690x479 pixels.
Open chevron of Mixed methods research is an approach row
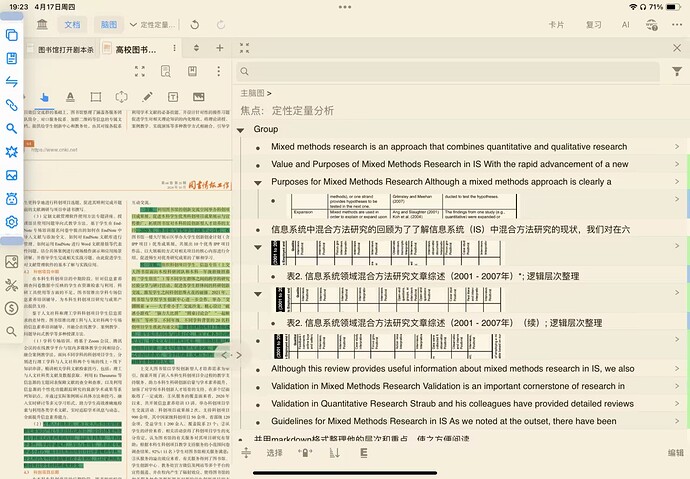pyautogui.click(x=677, y=146)
